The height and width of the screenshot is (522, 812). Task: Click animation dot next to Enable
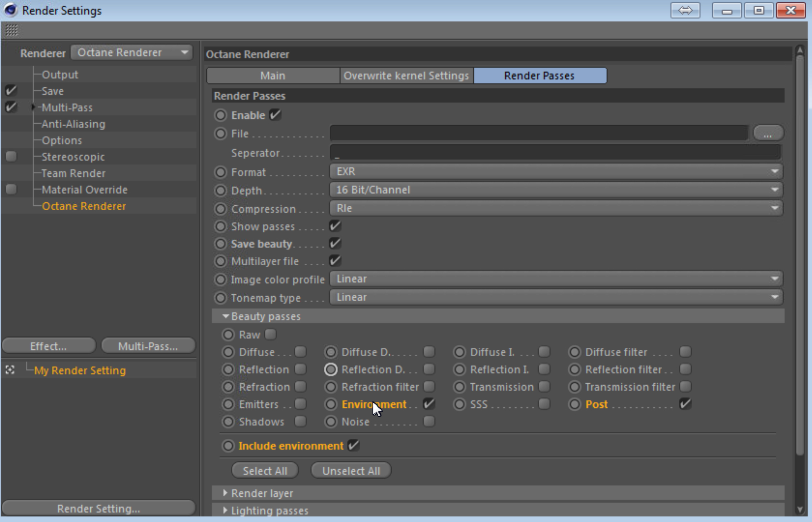[x=221, y=115]
